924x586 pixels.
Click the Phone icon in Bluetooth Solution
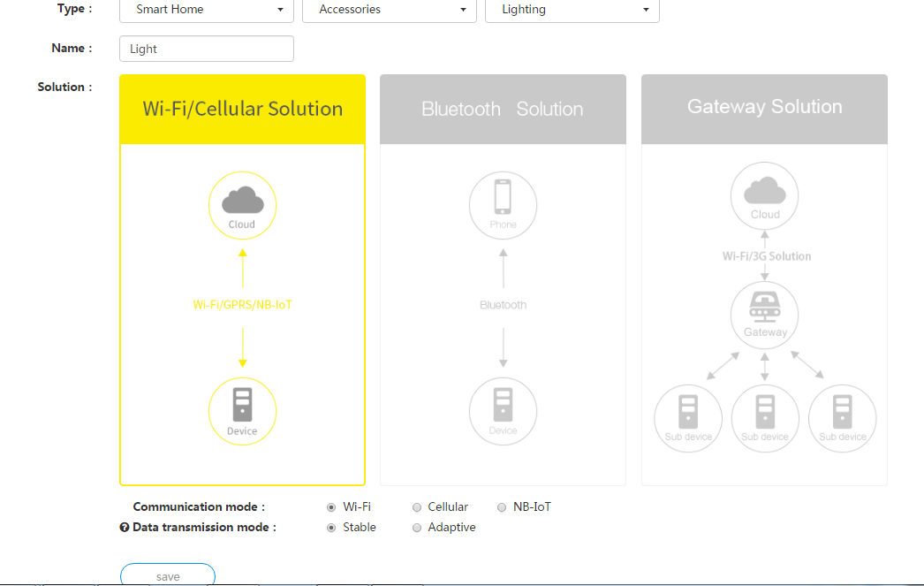[x=503, y=205]
